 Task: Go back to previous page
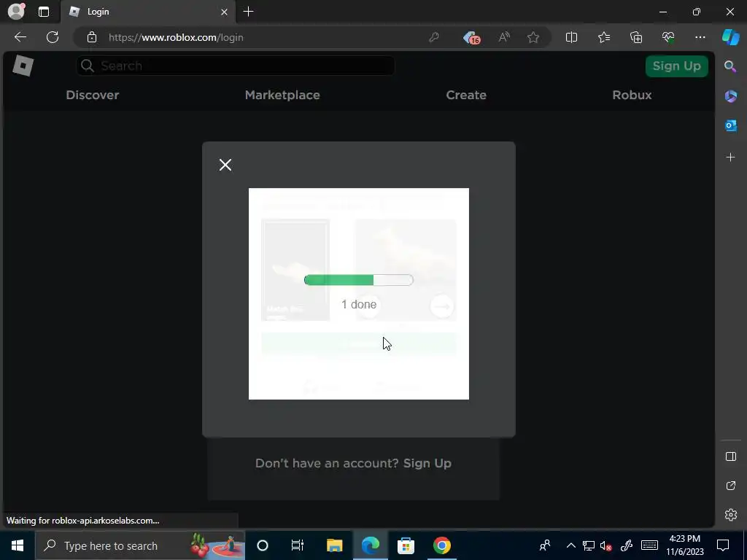(x=20, y=37)
